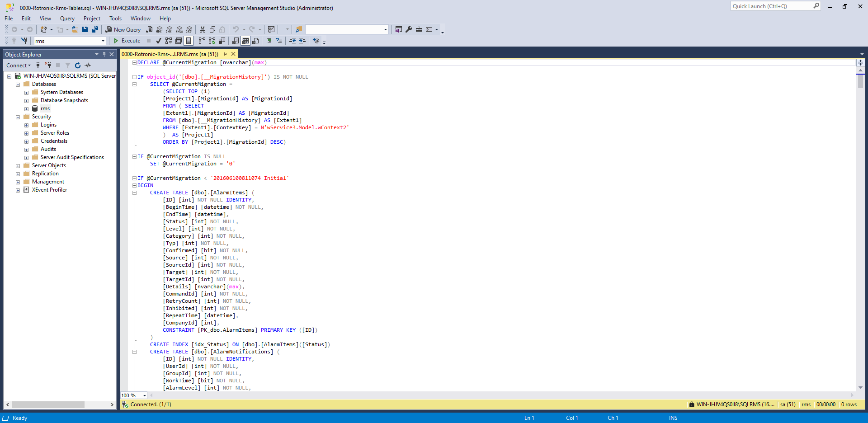868x423 pixels.
Task: Click the Properties Window wrench icon
Action: point(409,29)
